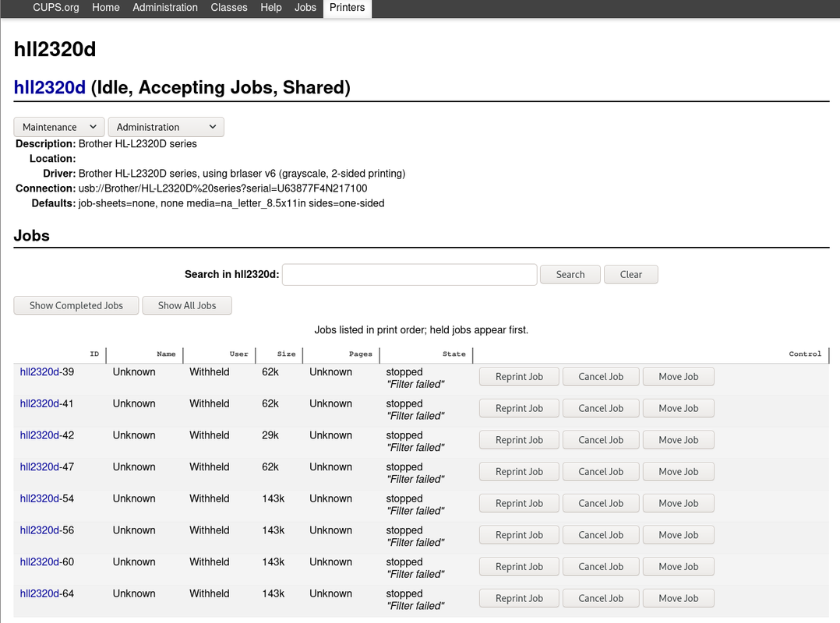Open the Jobs tab in the top bar
Screen dimensions: 840x623
click(x=305, y=8)
